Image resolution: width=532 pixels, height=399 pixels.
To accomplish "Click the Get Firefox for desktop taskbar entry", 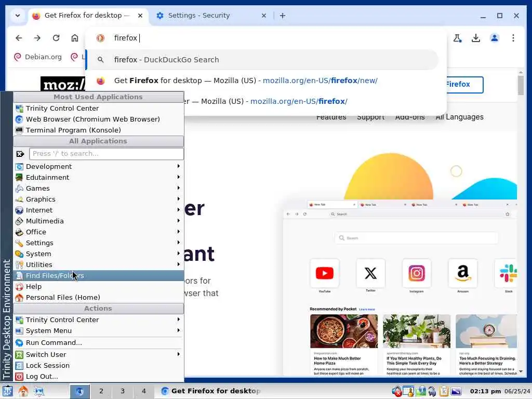I will (210, 391).
